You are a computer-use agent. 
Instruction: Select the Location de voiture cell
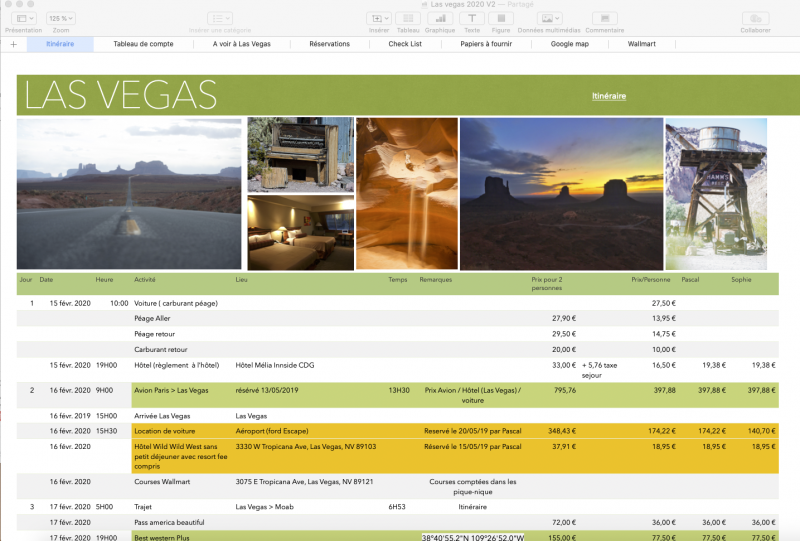(x=164, y=431)
